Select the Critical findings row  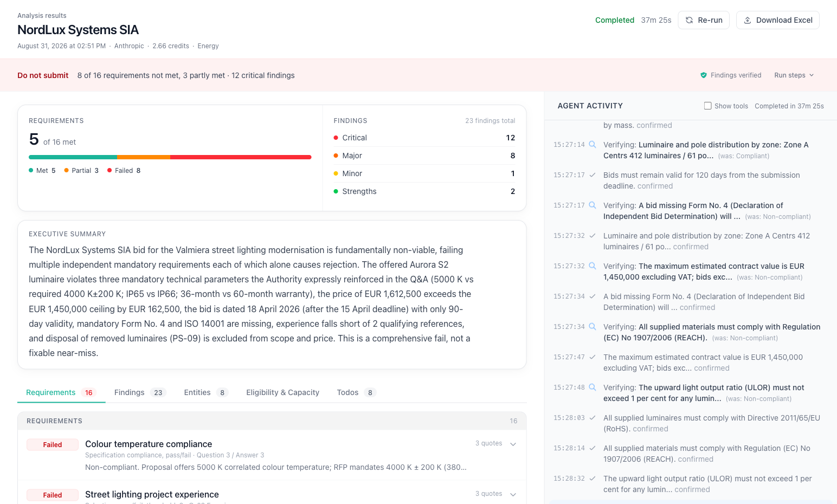424,138
